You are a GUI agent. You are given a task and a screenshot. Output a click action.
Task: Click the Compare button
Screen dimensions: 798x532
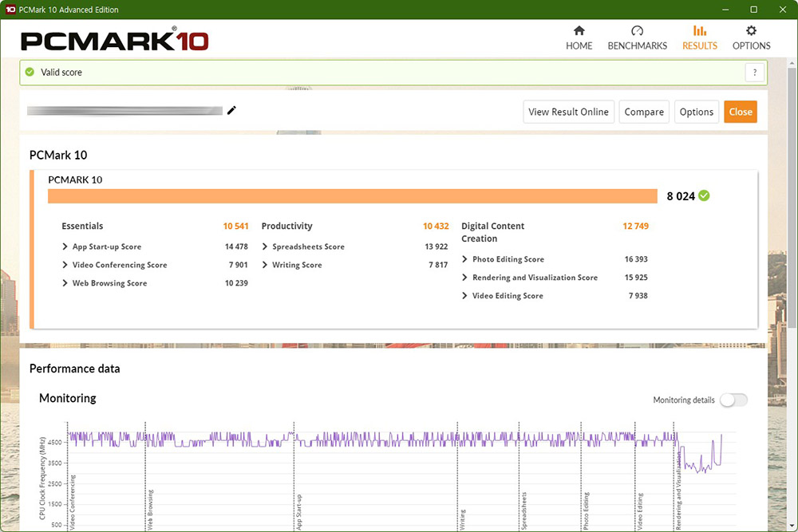[644, 112]
